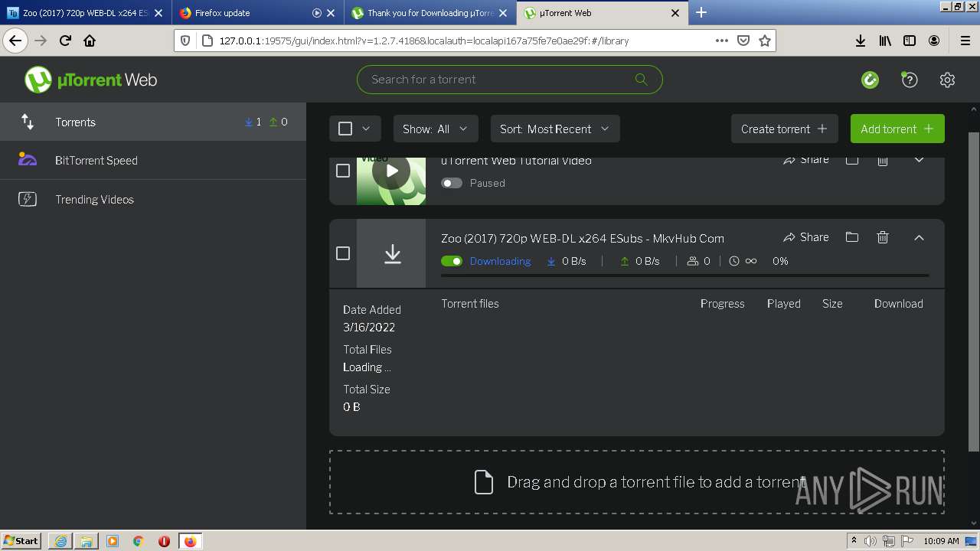Click the Zoo (2017) 720p torrent title
Screen dimensions: 980x551
[583, 238]
